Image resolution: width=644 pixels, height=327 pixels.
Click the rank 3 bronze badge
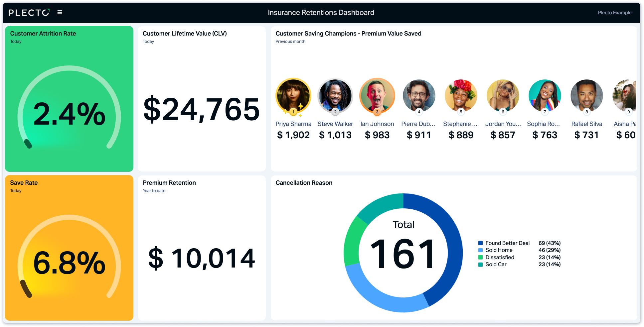click(x=377, y=112)
